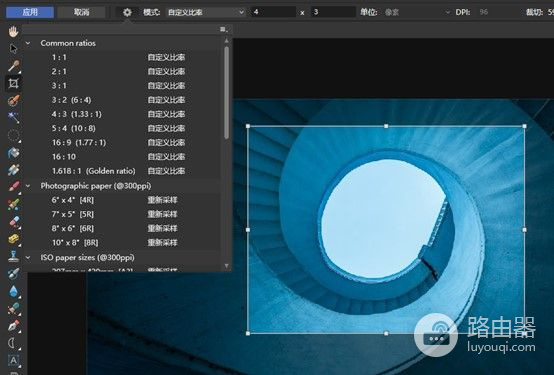Choose the 1 : 1 ratio preset
554x375 pixels.
pos(122,57)
